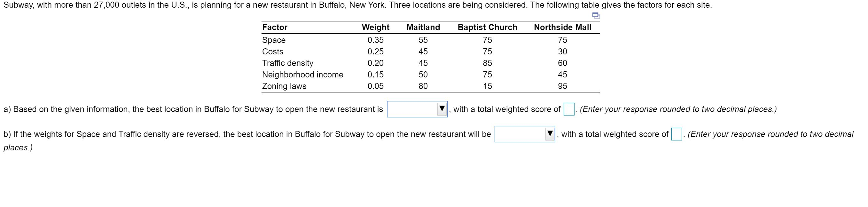Click the dropdown arrow for part a answer
The height and width of the screenshot is (207, 868).
443,109
